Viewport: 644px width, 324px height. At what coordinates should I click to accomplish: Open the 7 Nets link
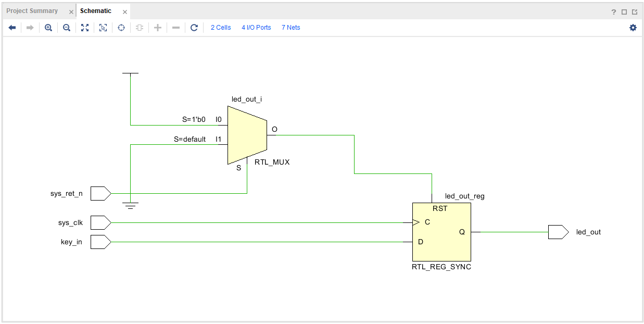click(291, 28)
